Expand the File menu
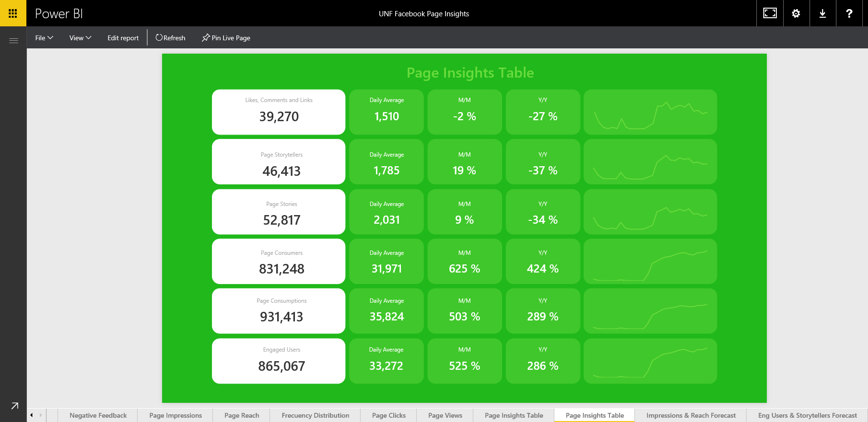The height and width of the screenshot is (422, 868). (44, 38)
